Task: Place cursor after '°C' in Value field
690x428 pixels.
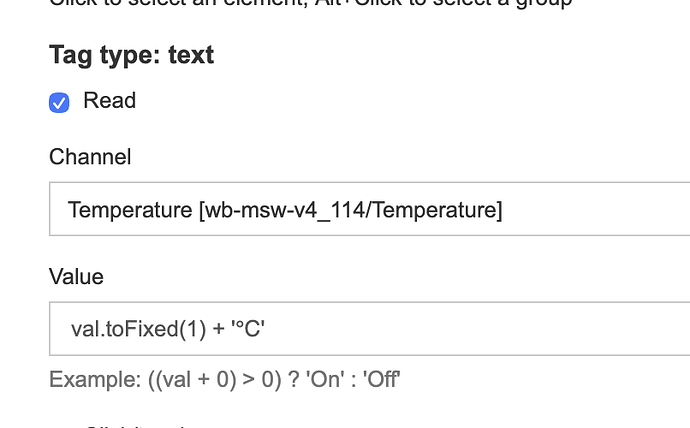Action: point(266,329)
